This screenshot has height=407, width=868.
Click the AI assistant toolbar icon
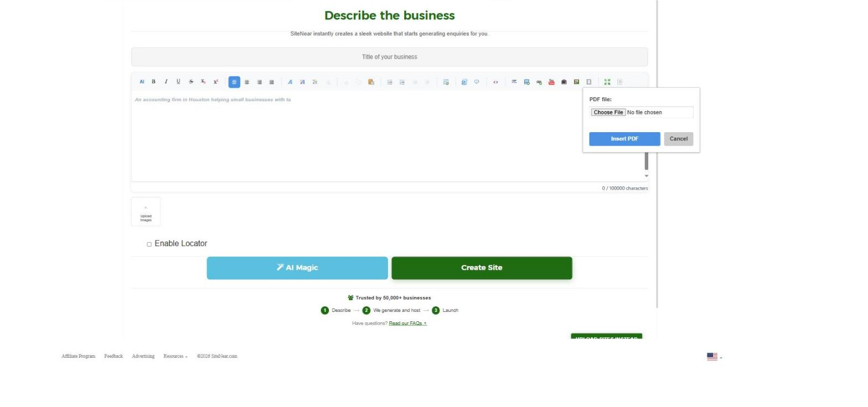coord(142,82)
